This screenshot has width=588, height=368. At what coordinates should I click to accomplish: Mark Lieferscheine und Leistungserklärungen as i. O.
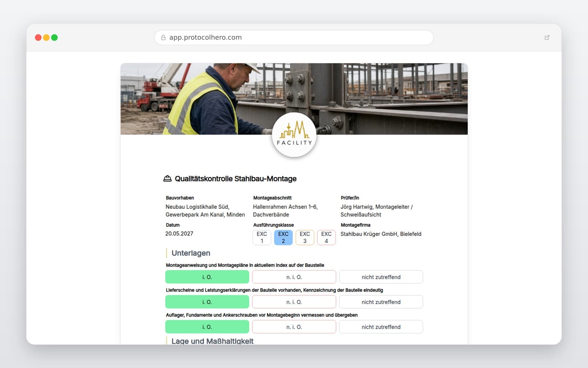point(207,302)
